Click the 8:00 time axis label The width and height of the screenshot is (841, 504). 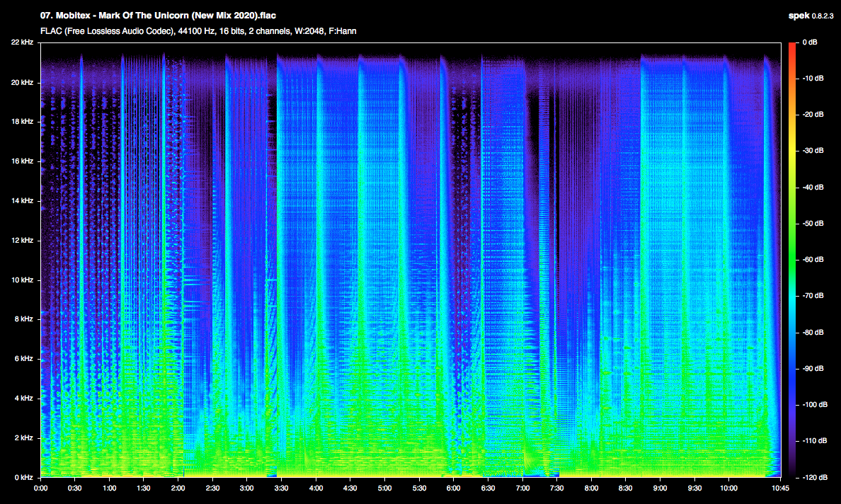591,488
